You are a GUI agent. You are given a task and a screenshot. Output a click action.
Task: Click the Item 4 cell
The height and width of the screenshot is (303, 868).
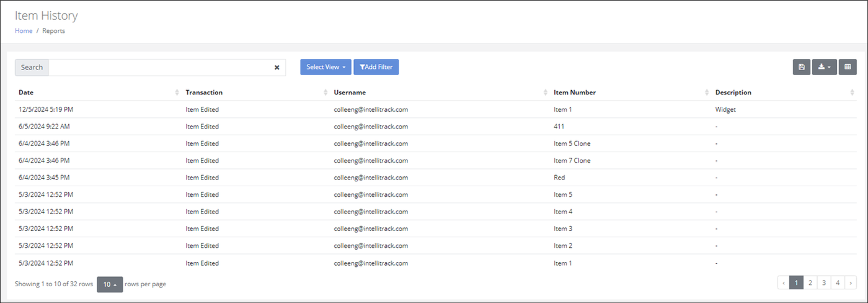[x=563, y=212]
